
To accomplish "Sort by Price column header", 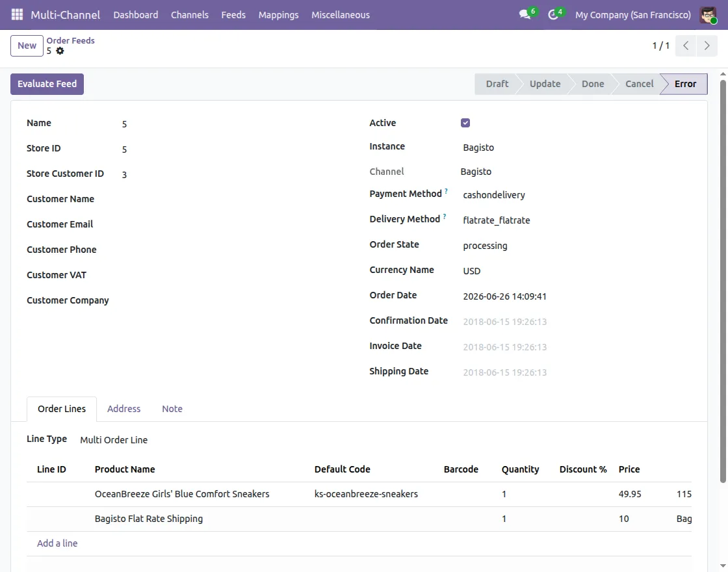I will [x=629, y=469].
